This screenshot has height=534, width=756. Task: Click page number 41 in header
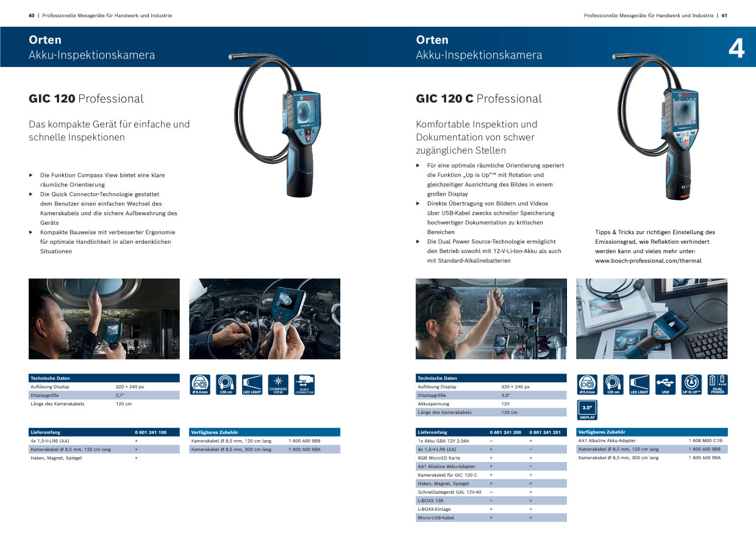tap(724, 15)
